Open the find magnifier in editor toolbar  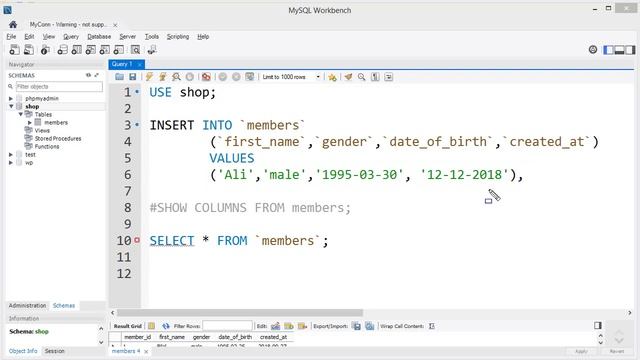coord(362,77)
